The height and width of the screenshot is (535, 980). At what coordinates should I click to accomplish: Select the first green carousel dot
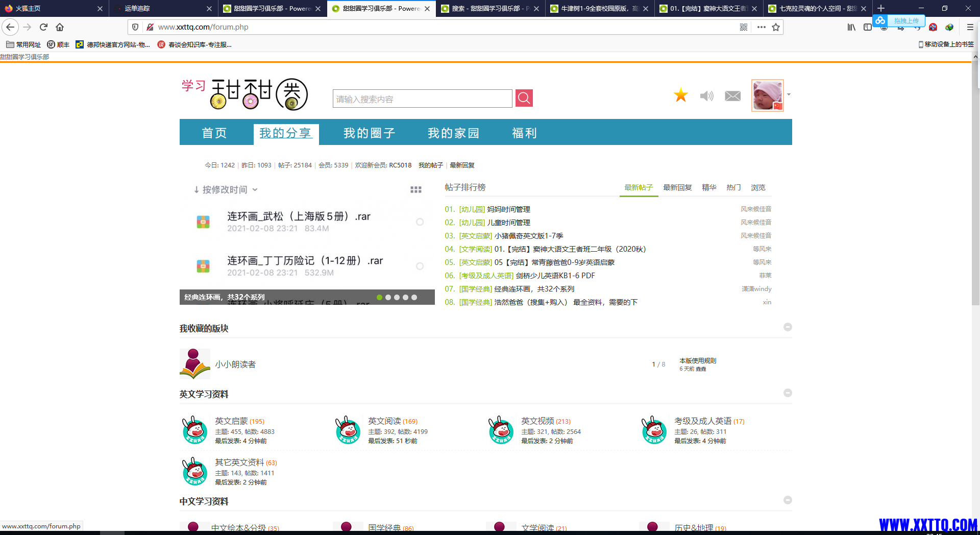379,297
